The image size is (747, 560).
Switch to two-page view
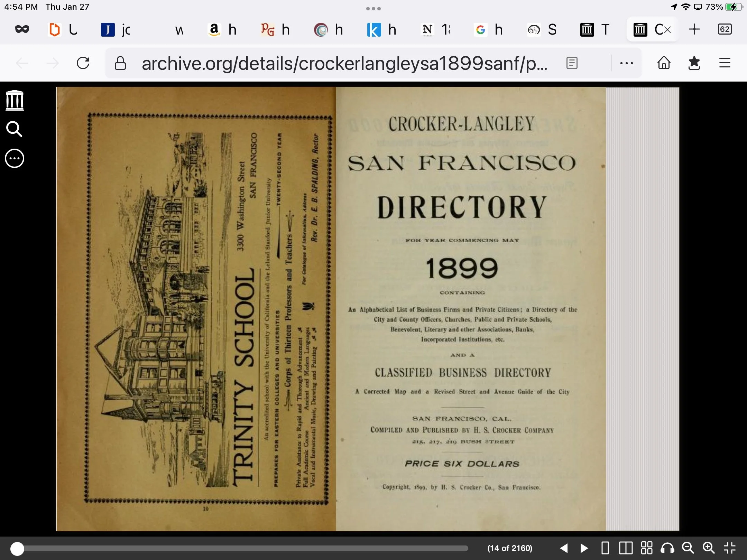coord(626,548)
